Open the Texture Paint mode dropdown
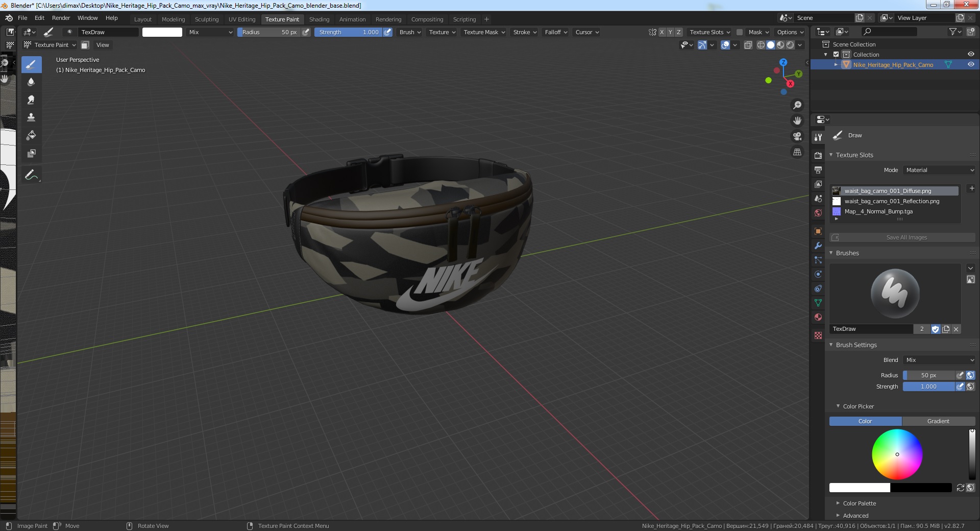Image resolution: width=980 pixels, height=531 pixels. click(50, 45)
